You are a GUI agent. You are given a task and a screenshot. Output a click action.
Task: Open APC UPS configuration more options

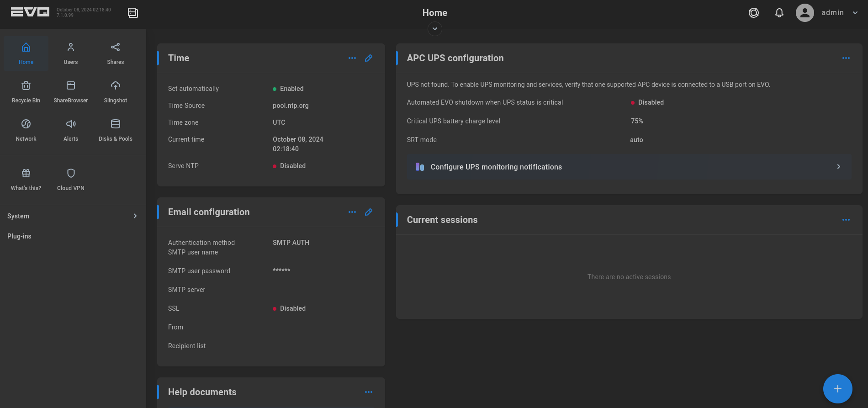tap(846, 58)
